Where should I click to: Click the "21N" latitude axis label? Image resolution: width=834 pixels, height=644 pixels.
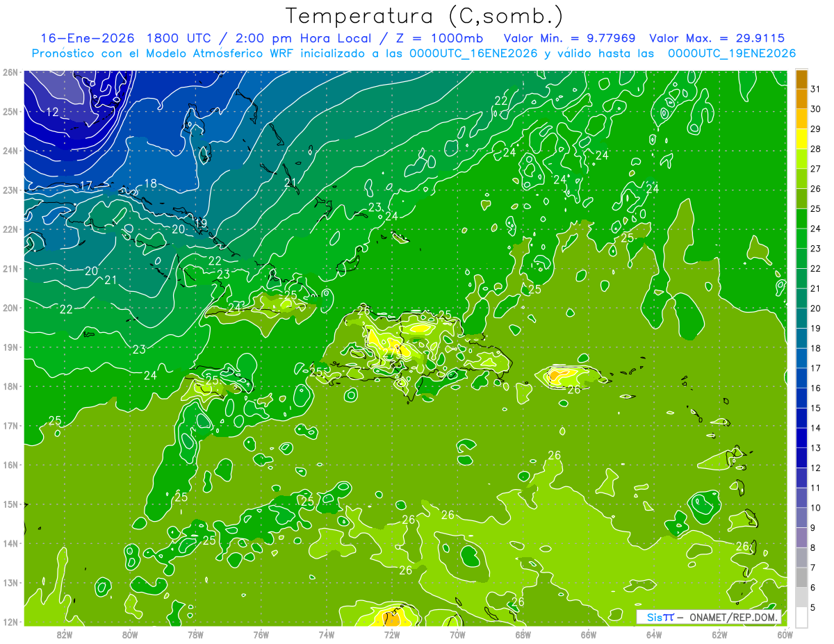click(x=10, y=268)
